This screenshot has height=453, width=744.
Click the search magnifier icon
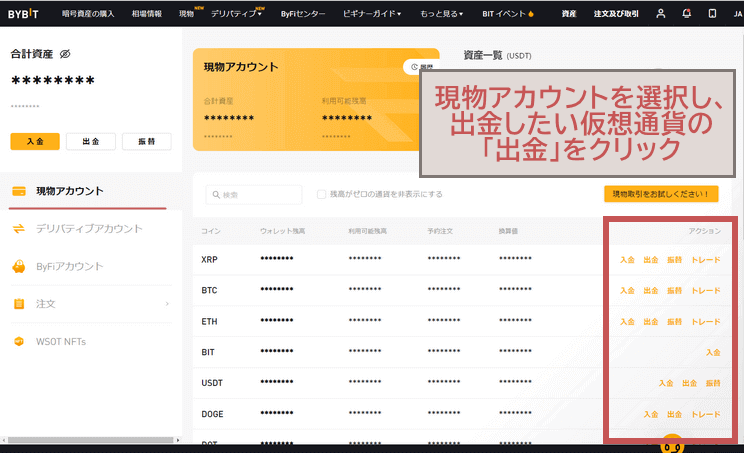point(216,195)
